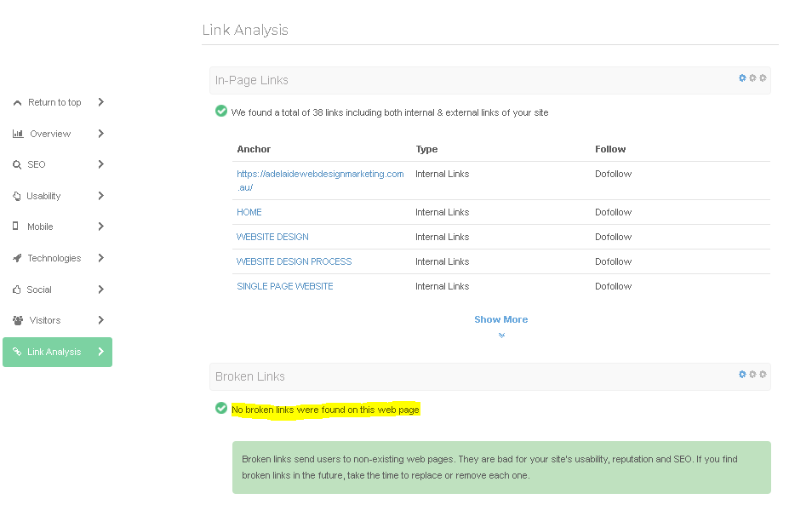The image size is (812, 522).
Task: Click the Follow column header
Action: (x=610, y=149)
